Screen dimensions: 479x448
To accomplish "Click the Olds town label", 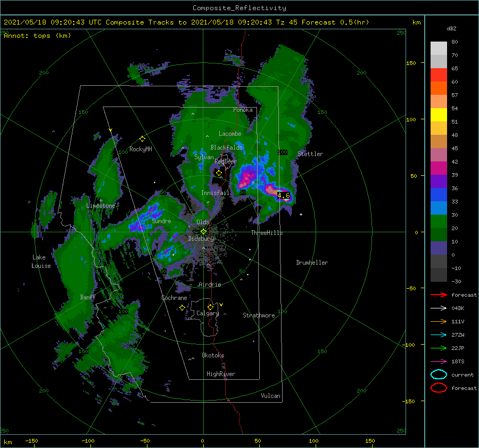I will (203, 222).
